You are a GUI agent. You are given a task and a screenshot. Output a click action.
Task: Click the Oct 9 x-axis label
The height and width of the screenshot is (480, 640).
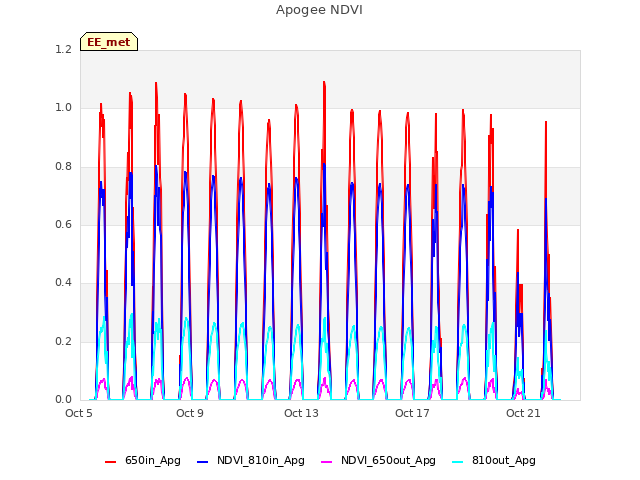[190, 413]
